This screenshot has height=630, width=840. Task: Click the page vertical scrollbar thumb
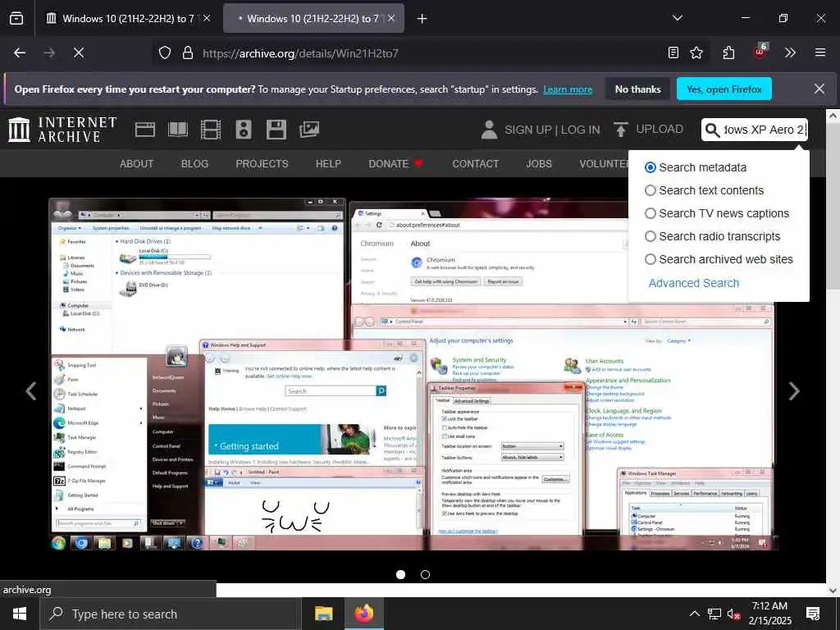click(x=833, y=206)
